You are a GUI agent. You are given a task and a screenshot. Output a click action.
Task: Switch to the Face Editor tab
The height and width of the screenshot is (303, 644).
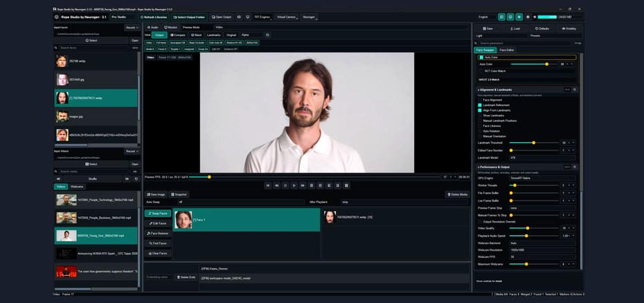(x=507, y=50)
